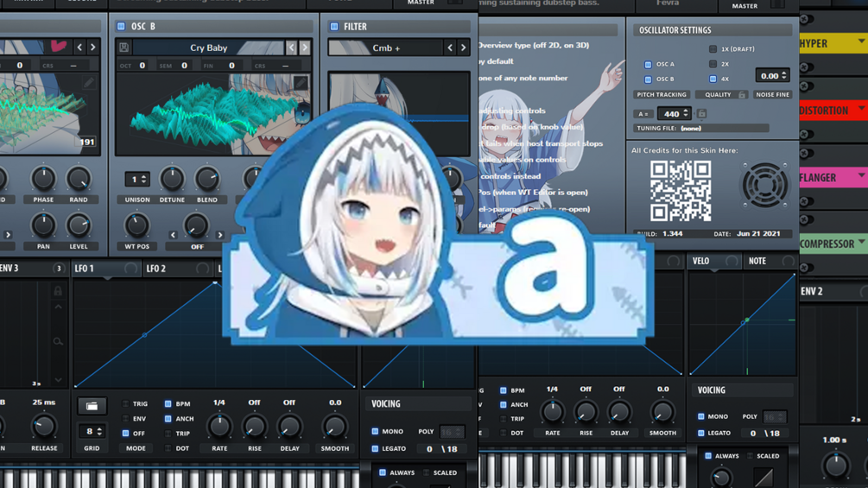Click the VELO modulation source circle
This screenshot has width=868, height=488.
[x=732, y=261]
